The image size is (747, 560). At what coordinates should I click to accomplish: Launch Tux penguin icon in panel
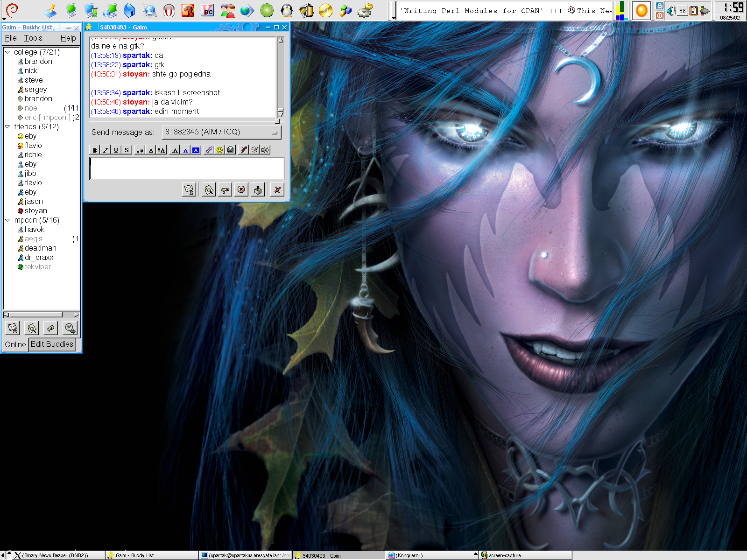(x=287, y=10)
